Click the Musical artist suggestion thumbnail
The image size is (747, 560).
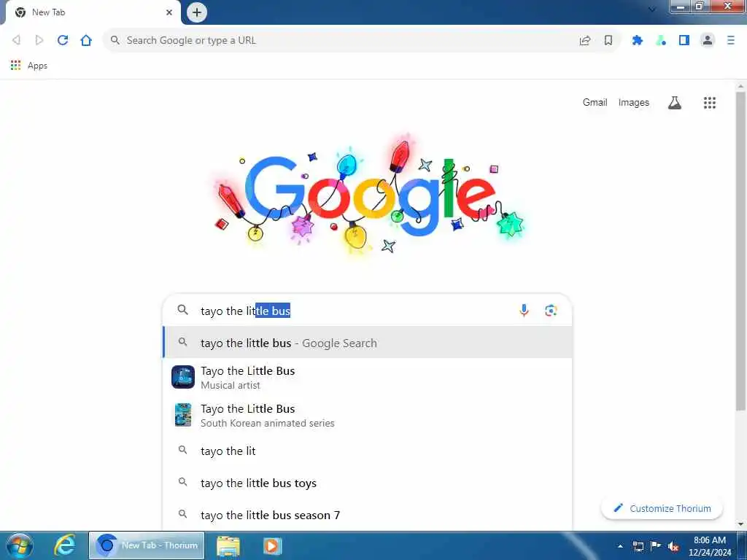(x=183, y=377)
